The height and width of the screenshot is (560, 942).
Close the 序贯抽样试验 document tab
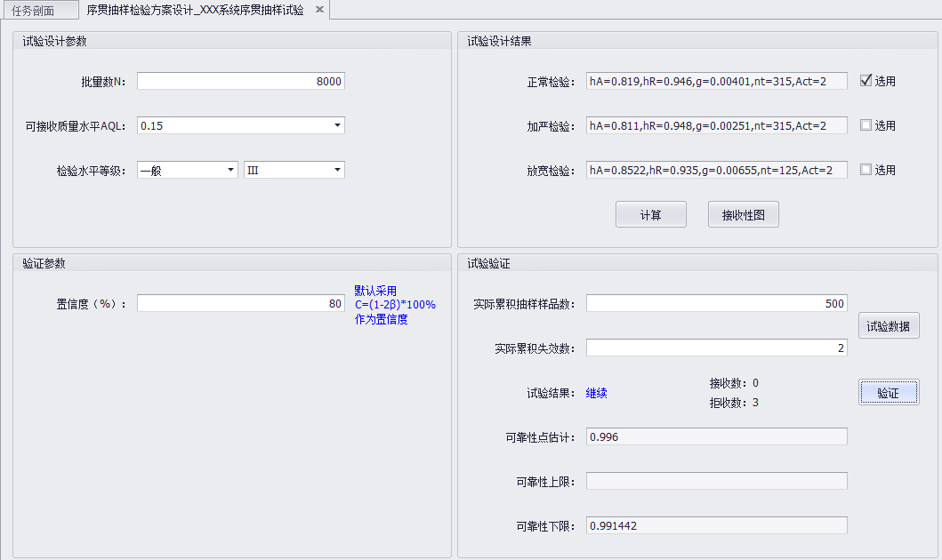click(x=318, y=12)
